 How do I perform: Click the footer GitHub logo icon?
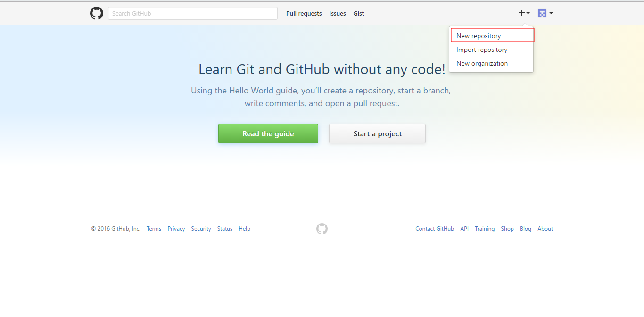(x=322, y=229)
